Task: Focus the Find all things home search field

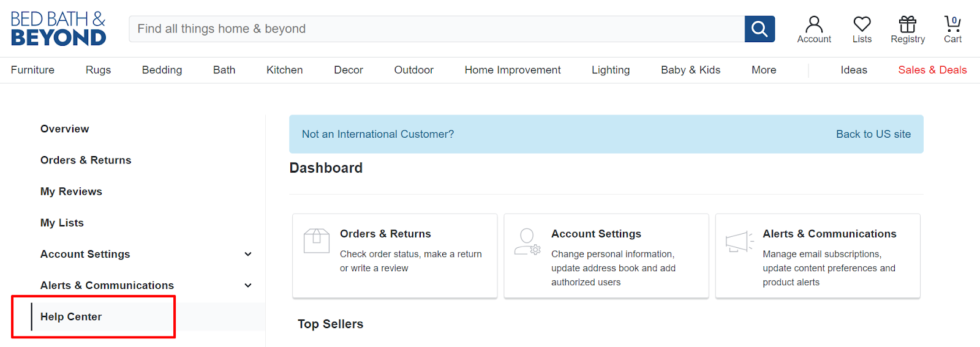Action: tap(437, 29)
